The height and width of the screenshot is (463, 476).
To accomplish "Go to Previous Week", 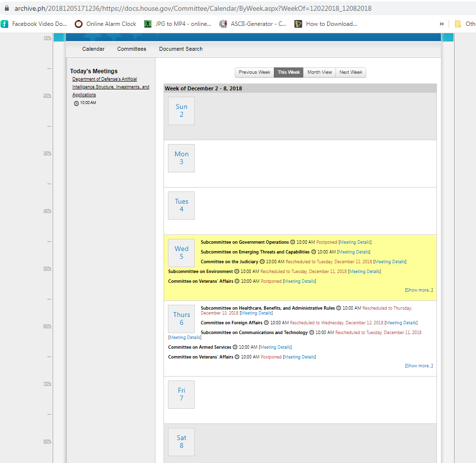I will pos(254,72).
